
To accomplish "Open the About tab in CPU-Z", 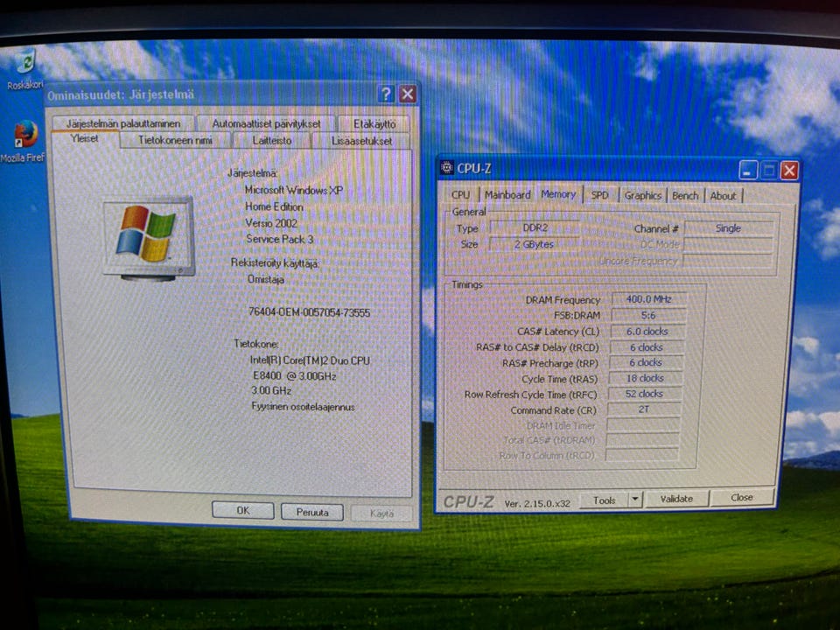I will (x=724, y=196).
